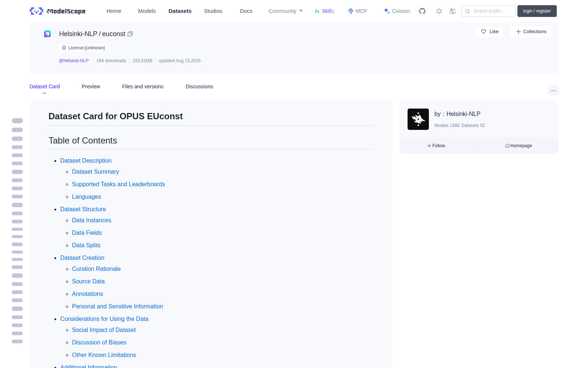
Task: Jump to Dataset Description section
Action: point(86,161)
